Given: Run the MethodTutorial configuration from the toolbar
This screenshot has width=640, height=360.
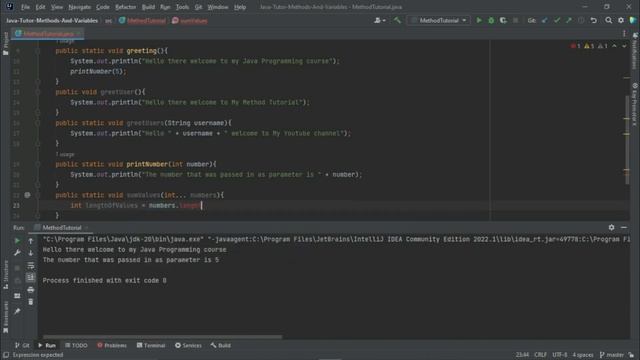Looking at the screenshot, I should coord(479,20).
